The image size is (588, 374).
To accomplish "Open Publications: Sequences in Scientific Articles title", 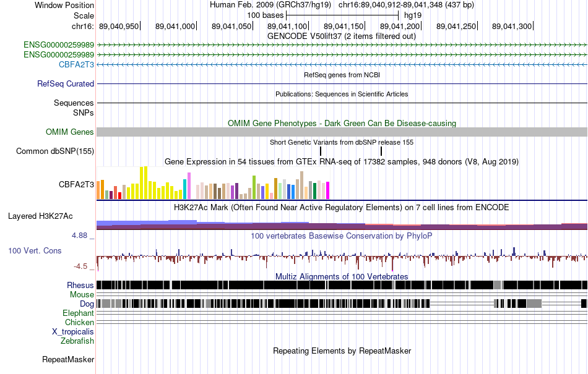I will point(342,94).
